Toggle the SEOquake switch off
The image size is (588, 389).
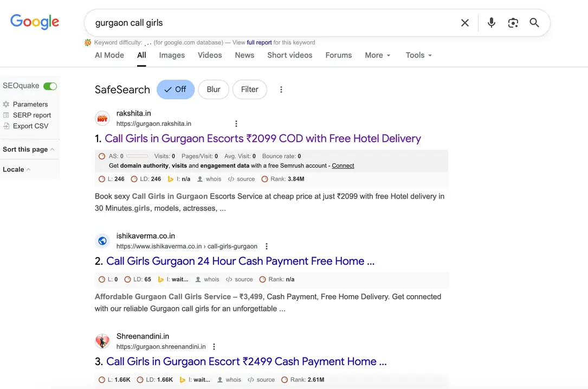point(50,86)
